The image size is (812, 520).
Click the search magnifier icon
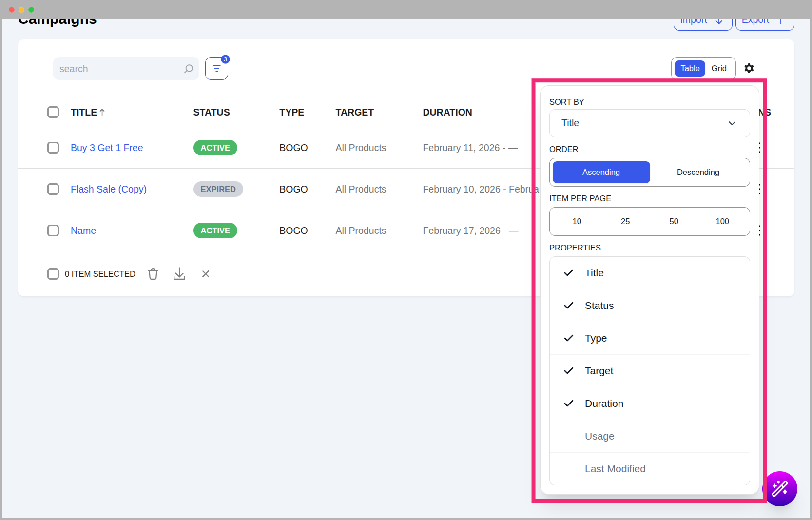point(189,69)
